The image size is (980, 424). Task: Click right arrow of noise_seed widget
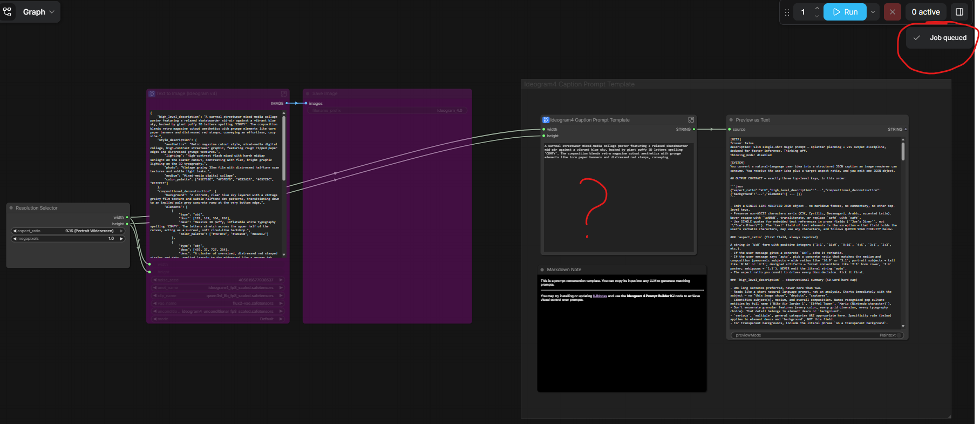(281, 280)
